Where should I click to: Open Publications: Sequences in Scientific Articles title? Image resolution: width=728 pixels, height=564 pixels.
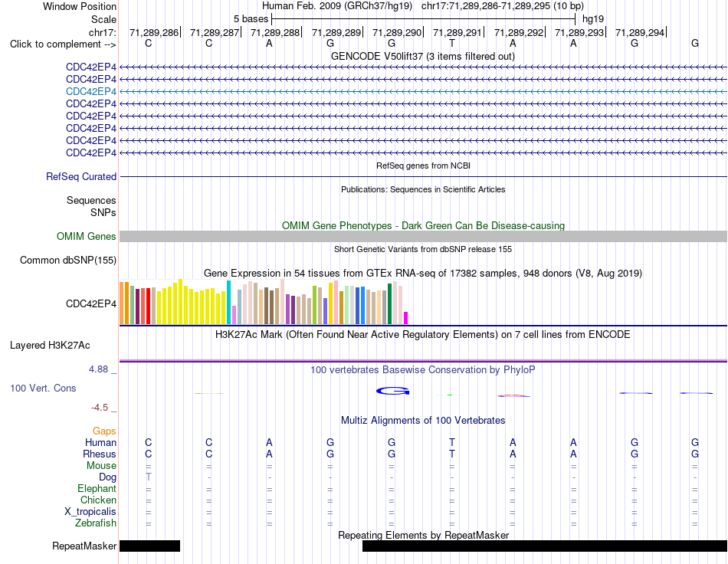click(423, 189)
